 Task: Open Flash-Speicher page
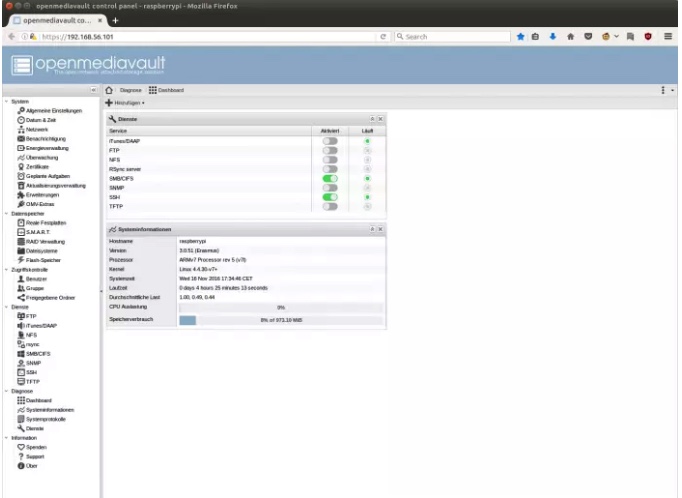click(x=39, y=260)
